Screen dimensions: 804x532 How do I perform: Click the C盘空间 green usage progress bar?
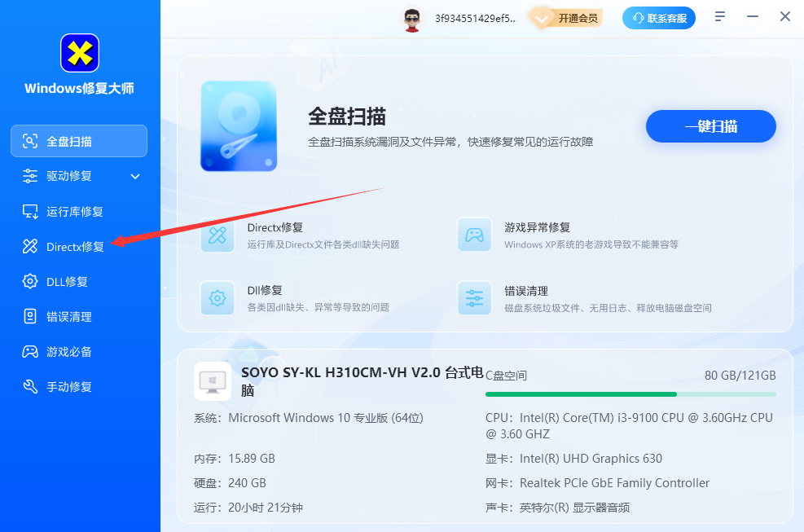click(x=630, y=394)
